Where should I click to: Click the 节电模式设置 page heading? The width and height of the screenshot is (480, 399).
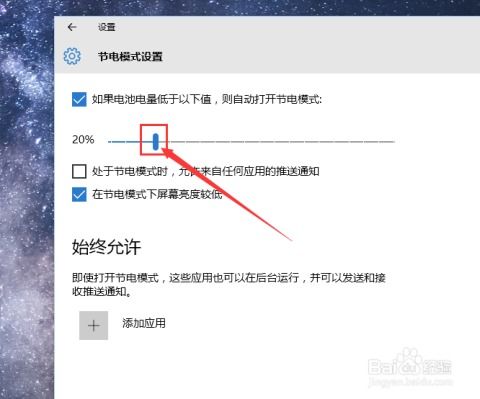[x=130, y=56]
